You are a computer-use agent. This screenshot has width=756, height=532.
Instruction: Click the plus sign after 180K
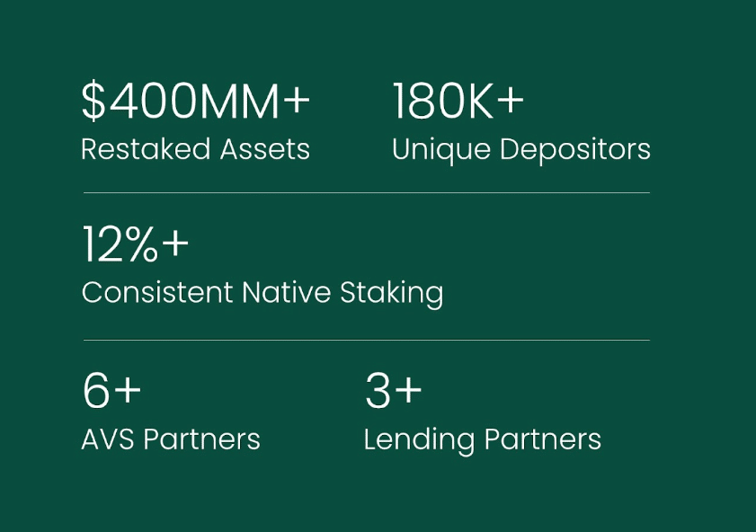510,100
